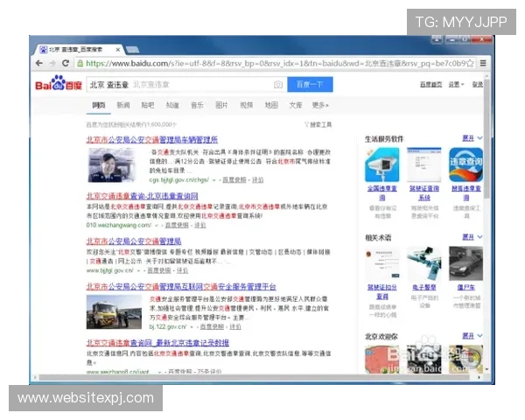
Task: Select the 文库 tab
Action: [x=296, y=105]
